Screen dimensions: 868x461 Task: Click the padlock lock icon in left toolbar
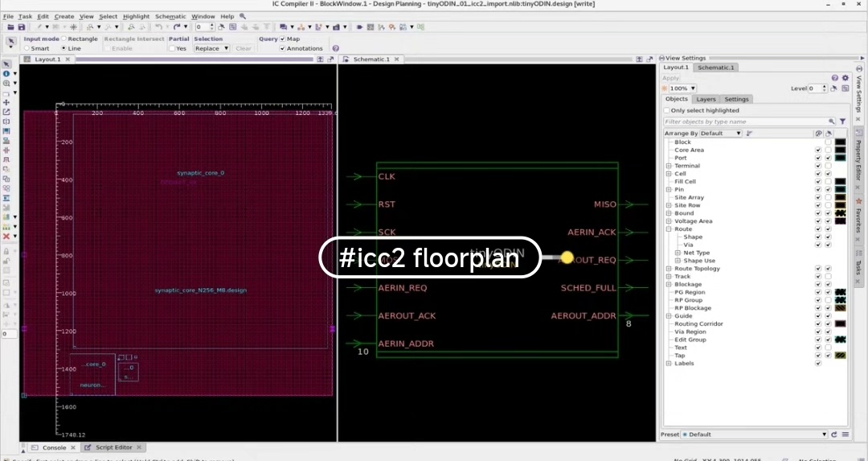pyautogui.click(x=6, y=252)
